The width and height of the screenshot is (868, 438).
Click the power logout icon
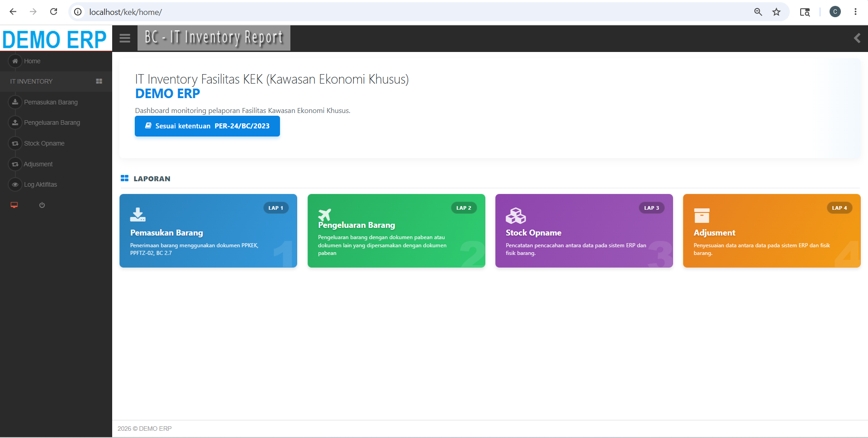(42, 205)
